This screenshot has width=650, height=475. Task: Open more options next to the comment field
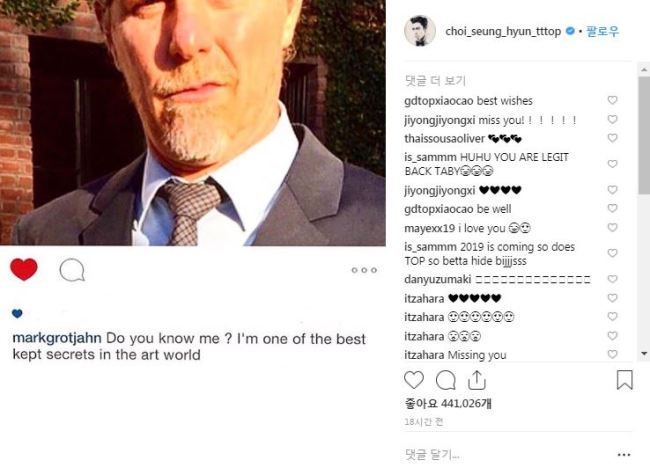tap(624, 455)
